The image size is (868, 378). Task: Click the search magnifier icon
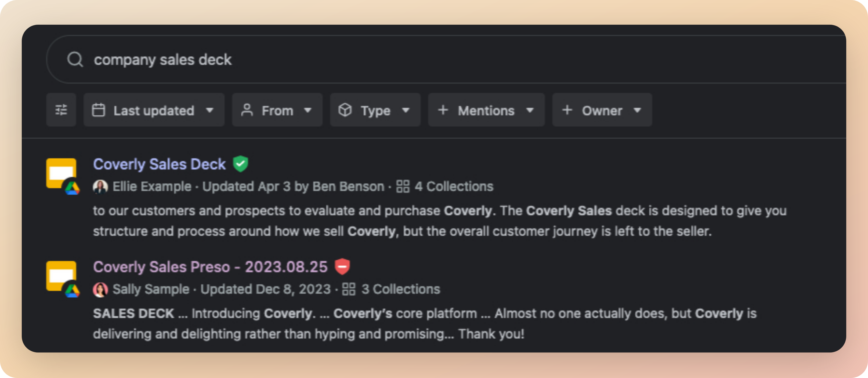coord(75,60)
